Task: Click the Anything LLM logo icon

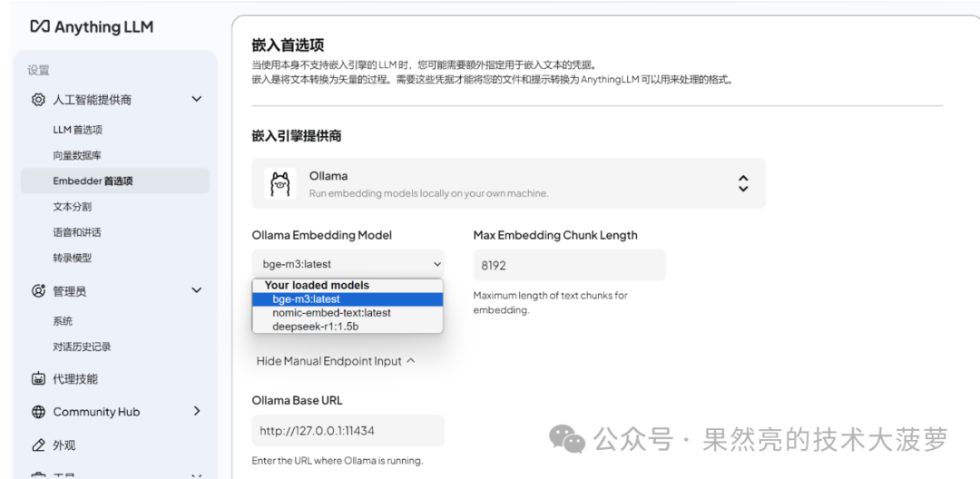Action: coord(39,27)
